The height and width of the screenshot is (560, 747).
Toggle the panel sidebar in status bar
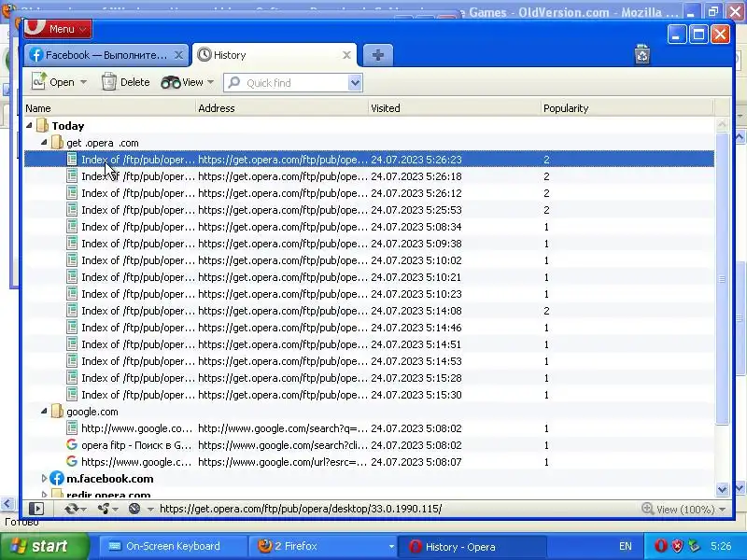(36, 509)
